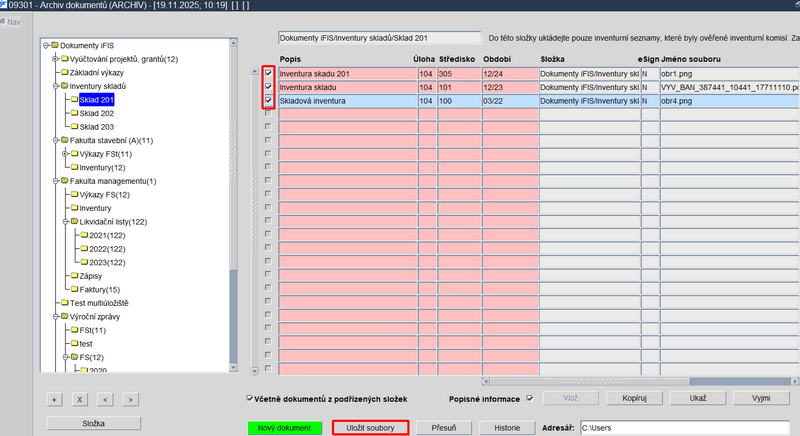Click the folder icon of 2022(122)
800x436 pixels.
pyautogui.click(x=84, y=248)
